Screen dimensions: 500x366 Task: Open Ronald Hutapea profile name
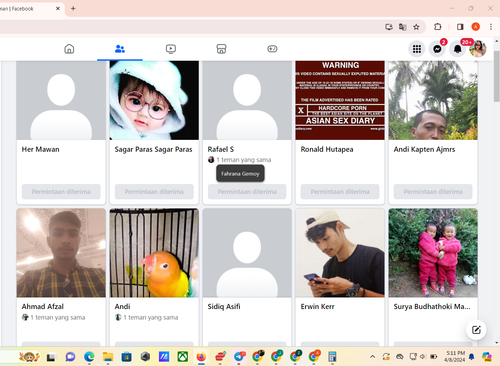(327, 149)
